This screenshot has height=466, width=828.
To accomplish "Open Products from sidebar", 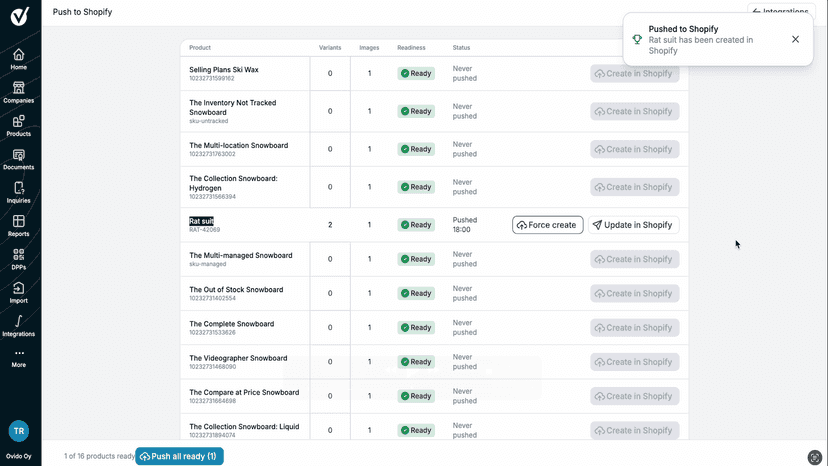I will [x=18, y=126].
